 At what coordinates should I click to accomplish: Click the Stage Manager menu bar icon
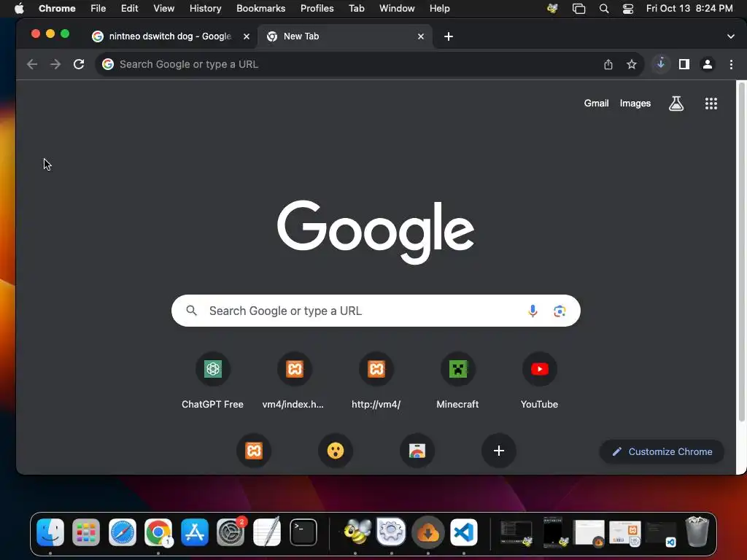(578, 9)
